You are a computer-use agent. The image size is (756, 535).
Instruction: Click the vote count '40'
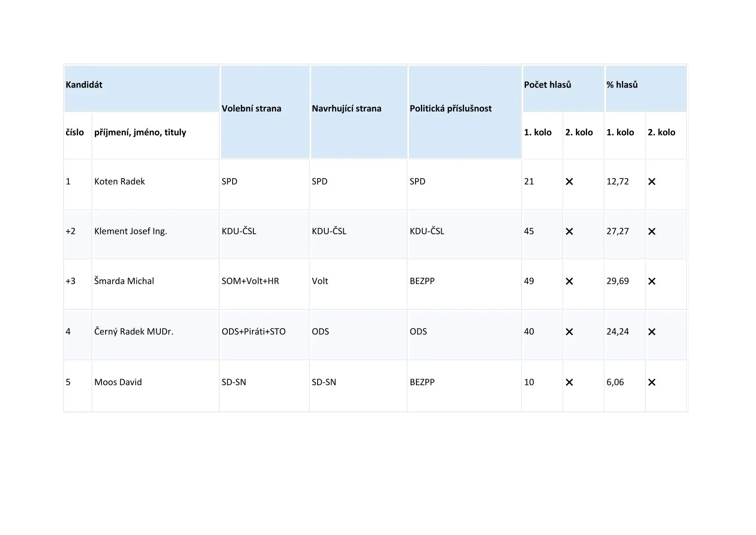pyautogui.click(x=529, y=331)
